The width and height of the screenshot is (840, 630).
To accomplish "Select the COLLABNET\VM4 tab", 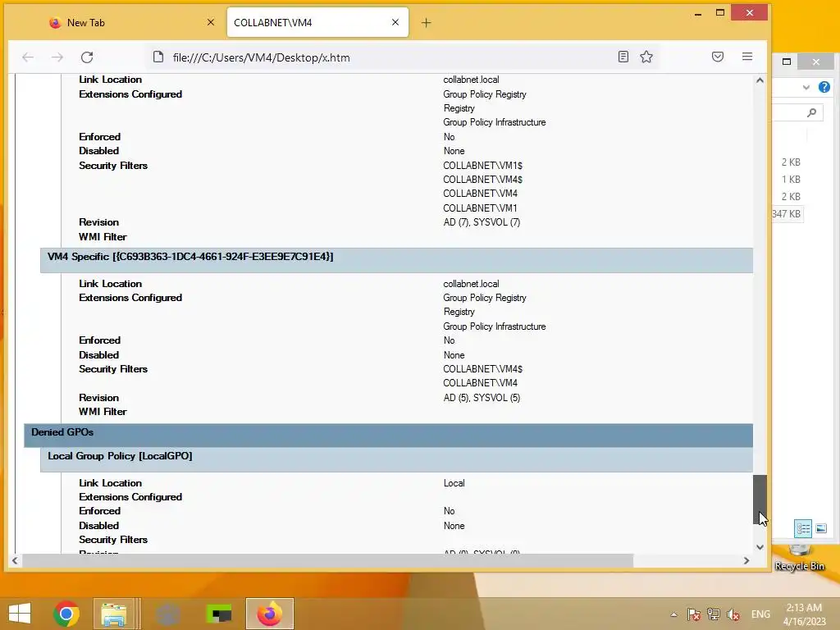I will (317, 22).
